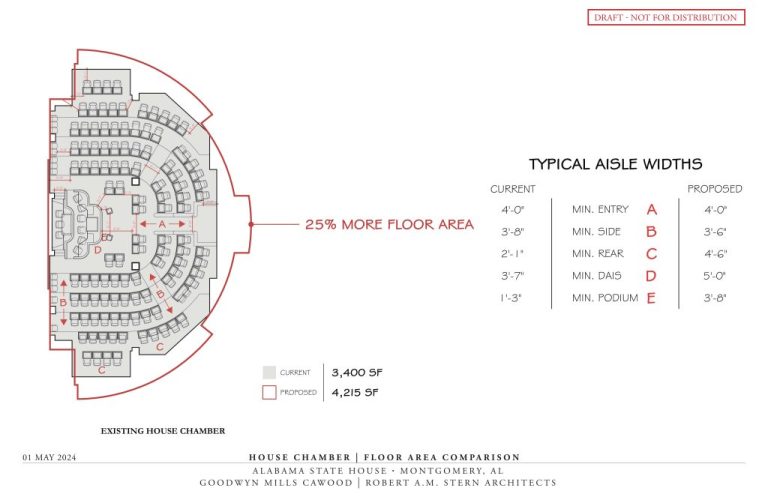Screen dimensions: 768x497
Task: Select the HOUSE CHAMBER | FLOOR AREA COMPARISON title
Action: [x=383, y=457]
